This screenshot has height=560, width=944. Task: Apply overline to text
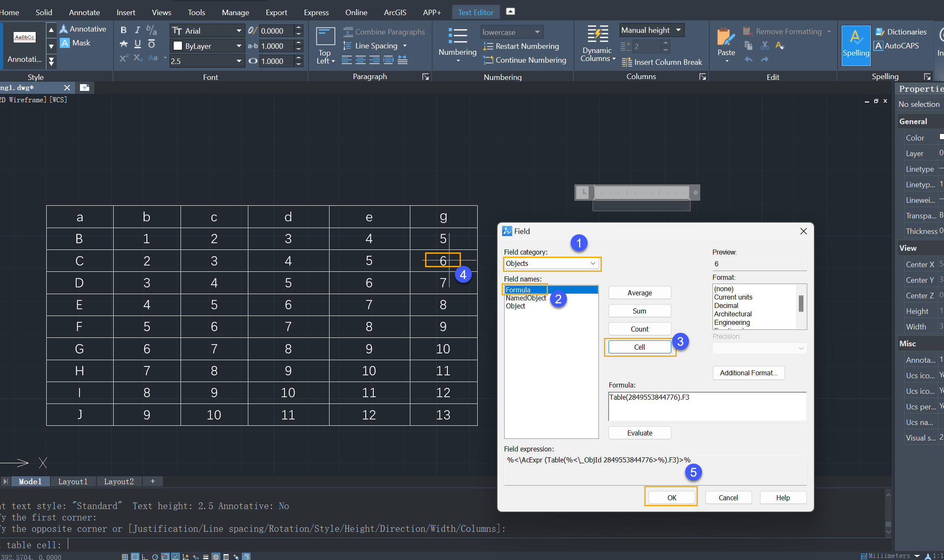[152, 44]
